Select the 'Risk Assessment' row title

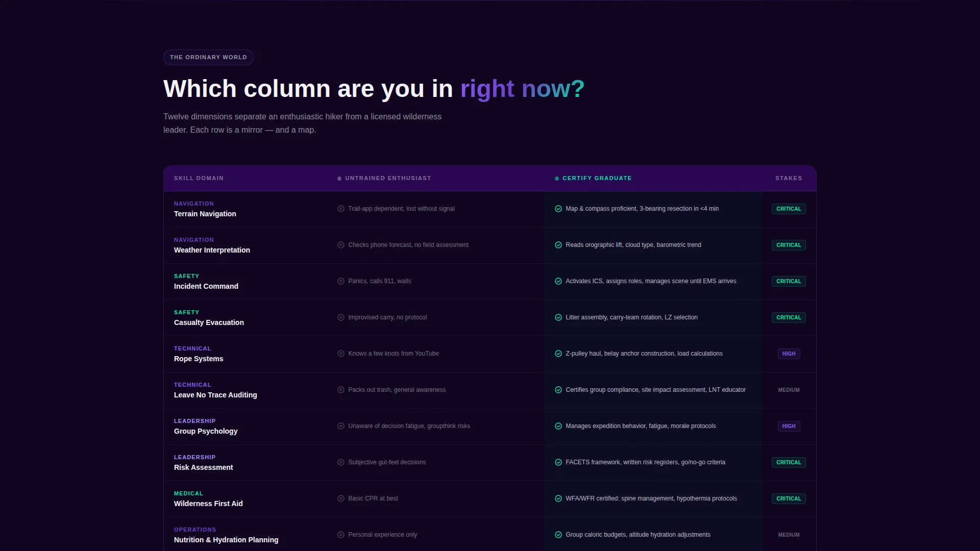tap(203, 467)
